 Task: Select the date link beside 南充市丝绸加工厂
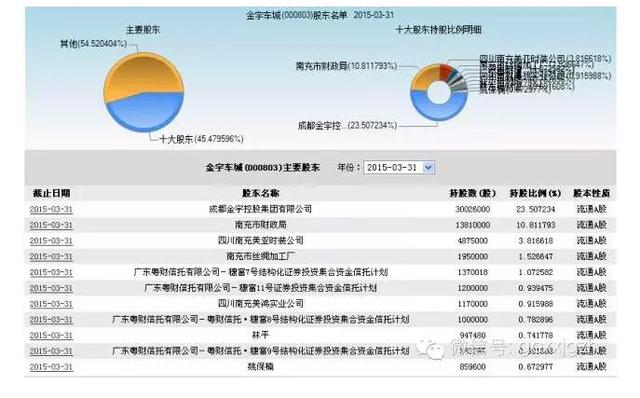[x=51, y=257]
